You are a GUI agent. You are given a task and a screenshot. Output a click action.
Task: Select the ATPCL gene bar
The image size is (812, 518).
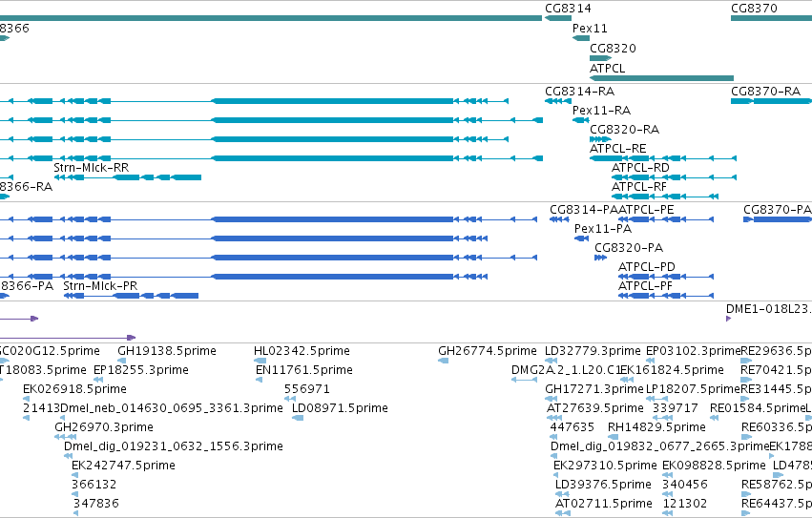click(661, 78)
